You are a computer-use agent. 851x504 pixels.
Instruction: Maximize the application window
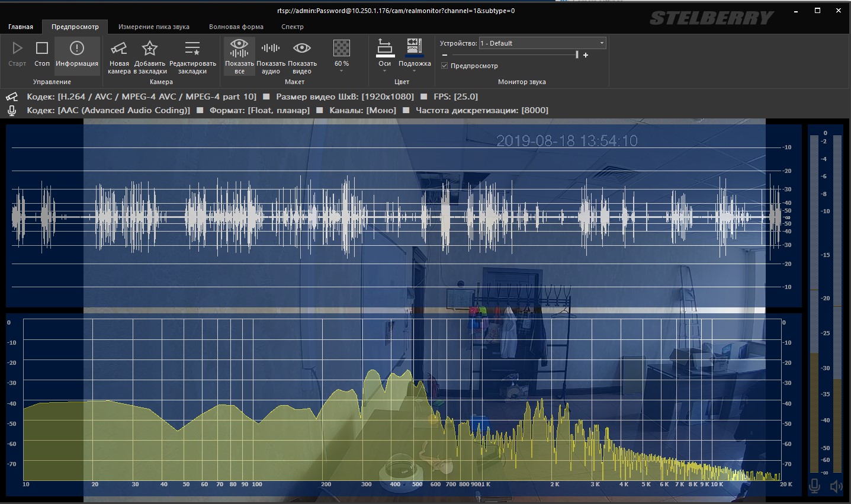[817, 11]
